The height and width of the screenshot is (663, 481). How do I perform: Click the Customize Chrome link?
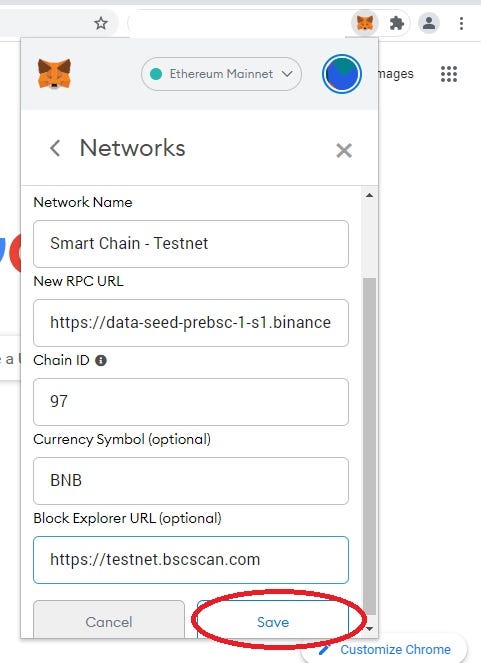pyautogui.click(x=395, y=649)
